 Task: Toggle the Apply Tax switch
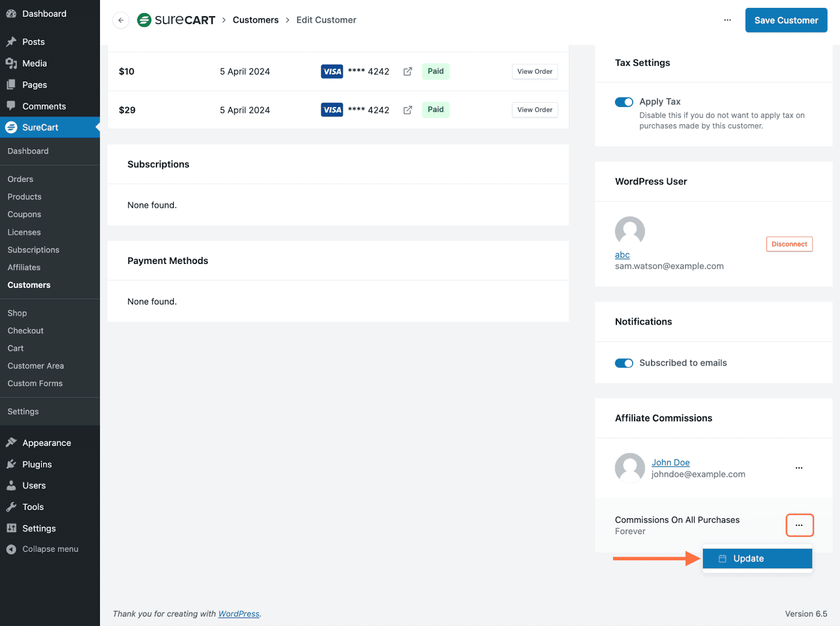[x=624, y=102]
